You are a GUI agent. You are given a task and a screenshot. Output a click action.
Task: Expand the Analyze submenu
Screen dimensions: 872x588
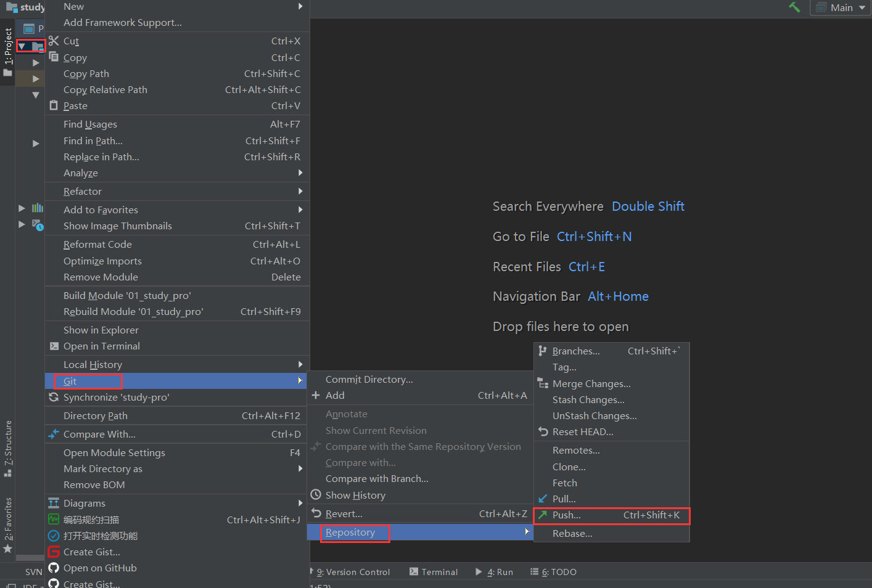tap(177, 173)
